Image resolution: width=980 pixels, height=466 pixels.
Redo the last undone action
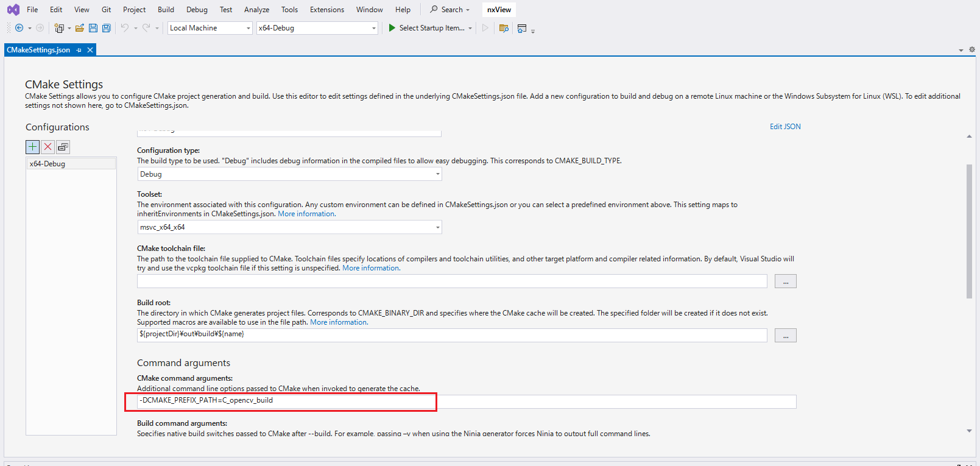(146, 28)
